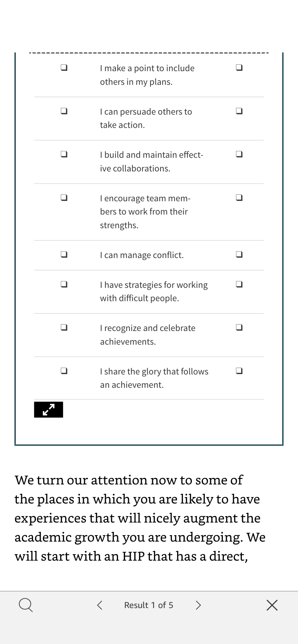Tick right checkbox for 'persuade others to take action'
The width and height of the screenshot is (298, 644).
239,111
